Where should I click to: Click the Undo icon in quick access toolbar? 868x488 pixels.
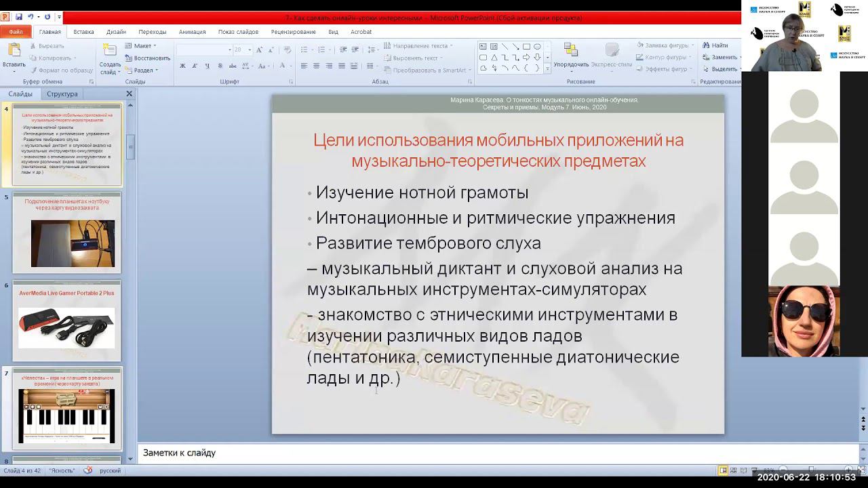pyautogui.click(x=31, y=17)
